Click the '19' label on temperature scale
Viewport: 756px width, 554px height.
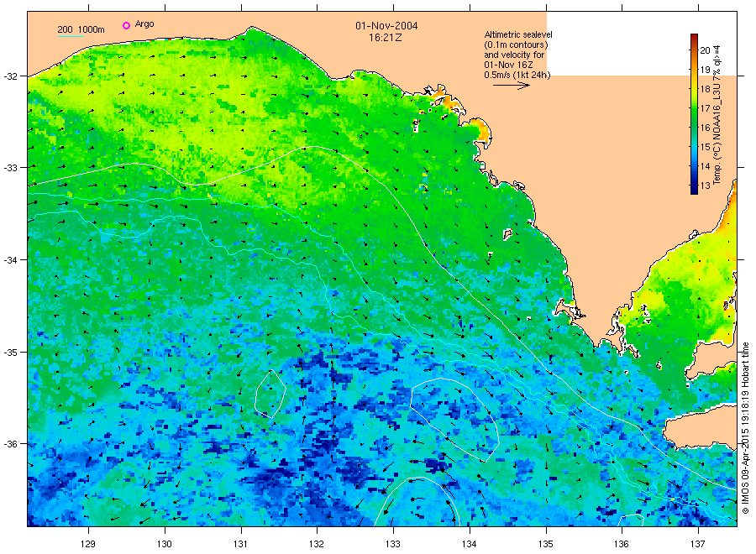pos(705,70)
